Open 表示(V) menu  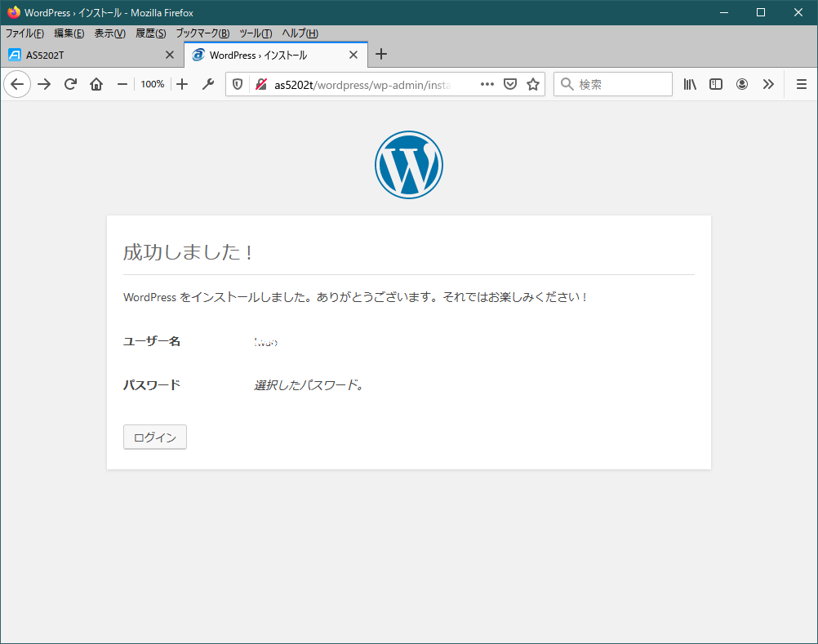(x=109, y=33)
